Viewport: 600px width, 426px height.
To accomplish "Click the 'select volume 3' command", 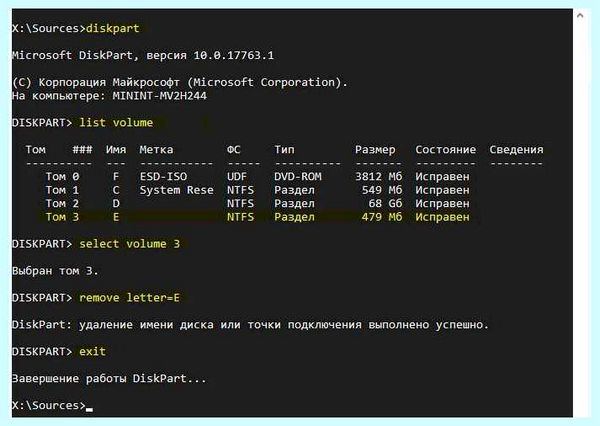I will point(129,244).
